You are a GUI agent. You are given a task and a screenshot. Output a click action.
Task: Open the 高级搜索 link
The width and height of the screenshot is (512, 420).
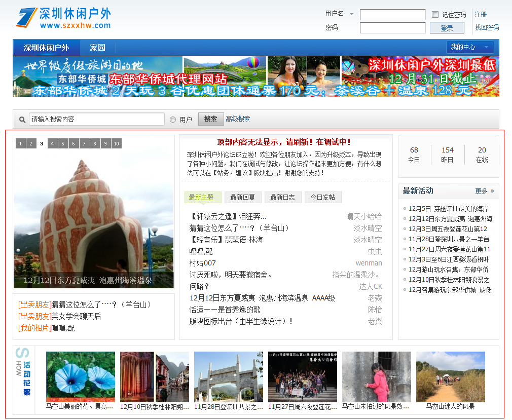[x=238, y=119]
